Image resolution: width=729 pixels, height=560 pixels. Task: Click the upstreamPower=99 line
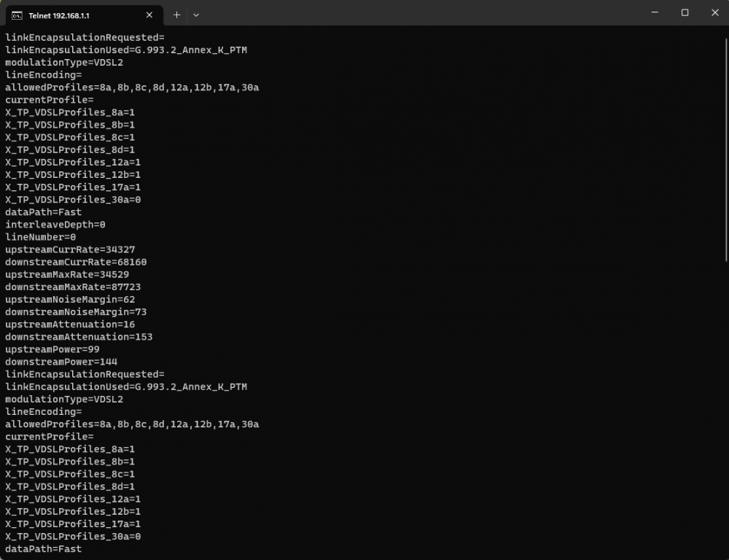(x=52, y=349)
